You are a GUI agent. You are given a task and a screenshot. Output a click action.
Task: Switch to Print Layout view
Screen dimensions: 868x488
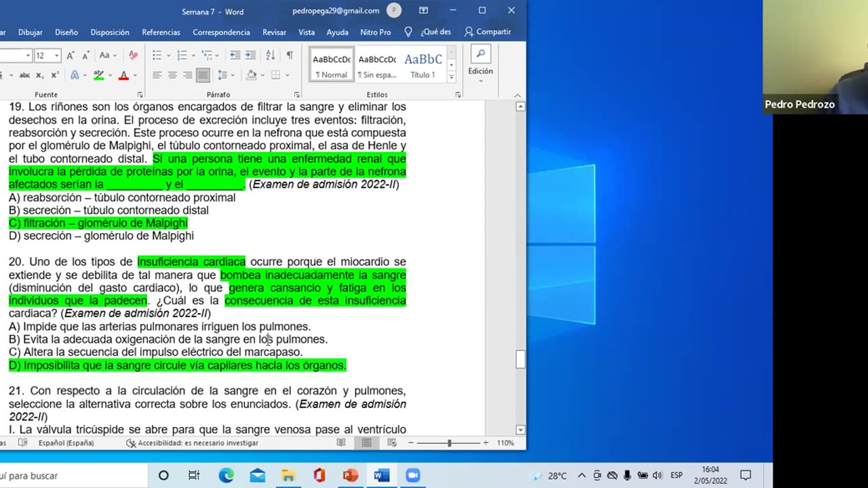pyautogui.click(x=366, y=443)
